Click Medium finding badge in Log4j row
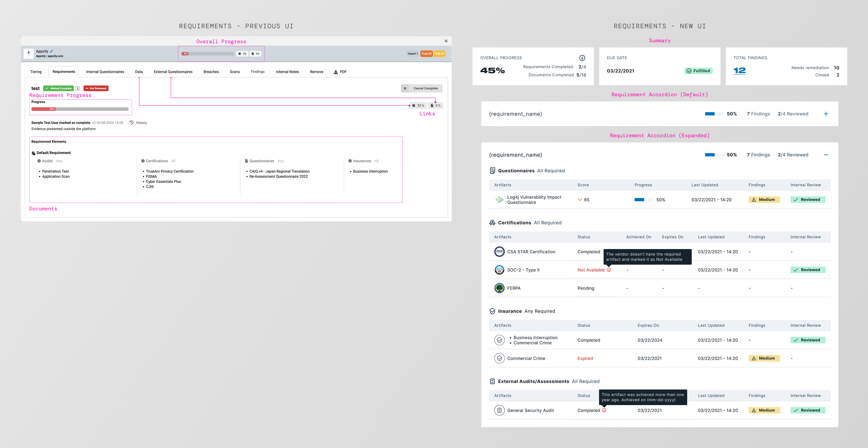This screenshot has height=448, width=868. coord(764,200)
